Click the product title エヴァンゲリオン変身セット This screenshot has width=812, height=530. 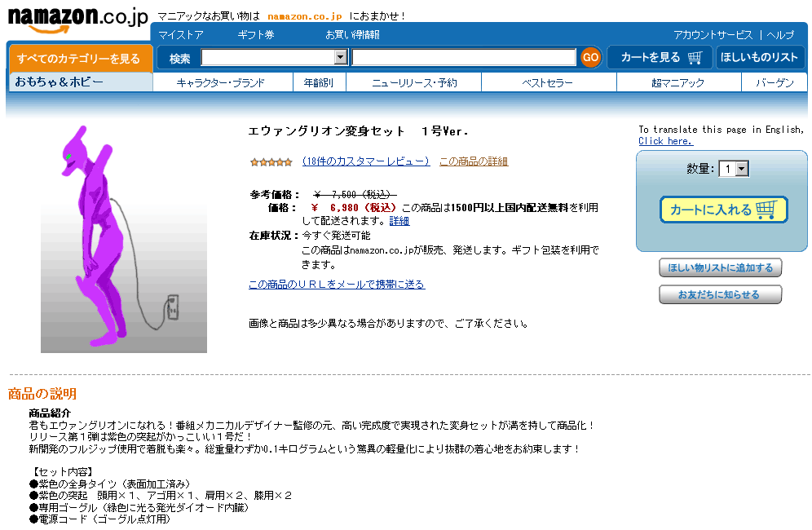358,131
